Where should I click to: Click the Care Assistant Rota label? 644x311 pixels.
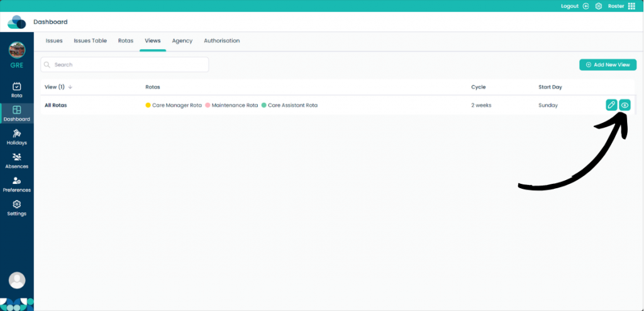293,105
